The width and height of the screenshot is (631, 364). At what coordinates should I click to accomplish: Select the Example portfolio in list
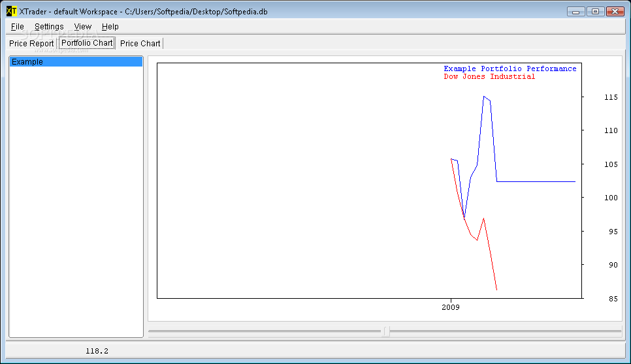[x=76, y=62]
